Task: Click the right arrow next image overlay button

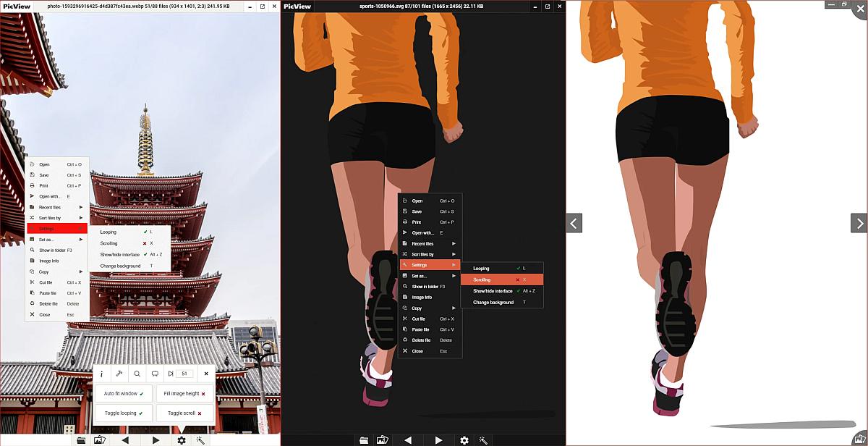Action: pyautogui.click(x=859, y=223)
